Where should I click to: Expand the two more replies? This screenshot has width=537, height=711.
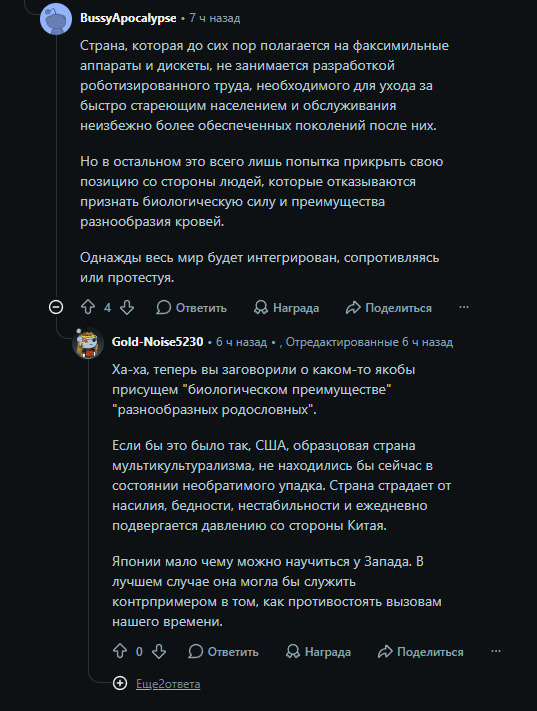120,683
